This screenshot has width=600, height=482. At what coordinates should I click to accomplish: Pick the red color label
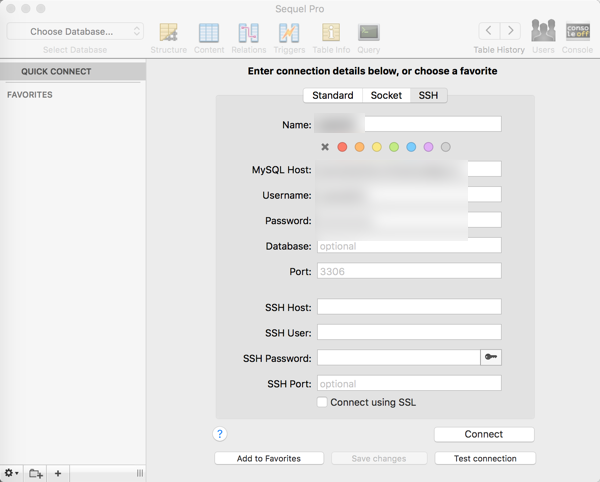(x=342, y=147)
